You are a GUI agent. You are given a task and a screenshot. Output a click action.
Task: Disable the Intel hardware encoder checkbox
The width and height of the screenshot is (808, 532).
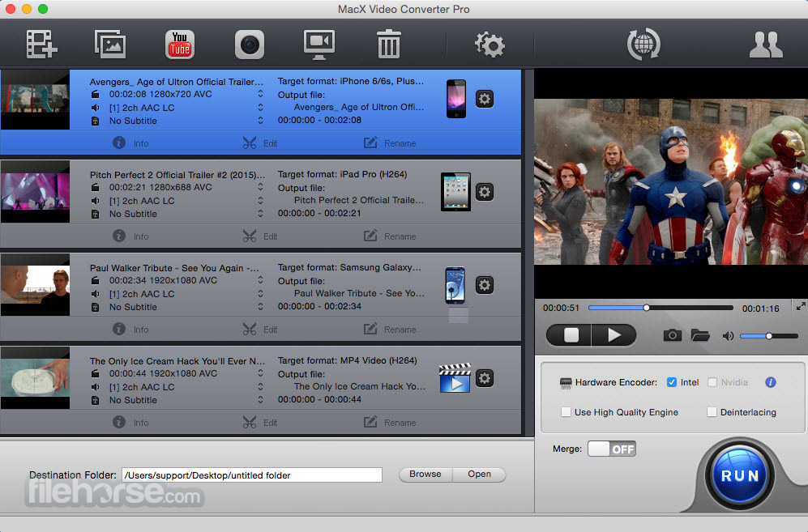coord(672,382)
